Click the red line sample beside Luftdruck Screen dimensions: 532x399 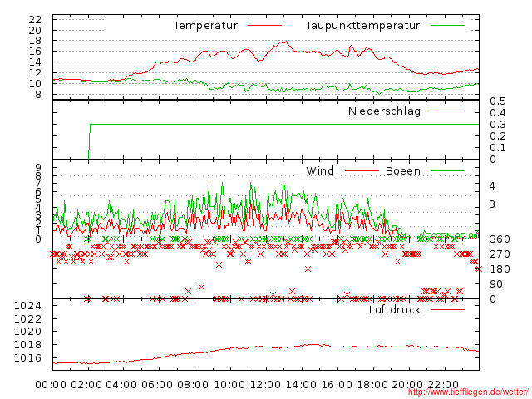(x=447, y=309)
